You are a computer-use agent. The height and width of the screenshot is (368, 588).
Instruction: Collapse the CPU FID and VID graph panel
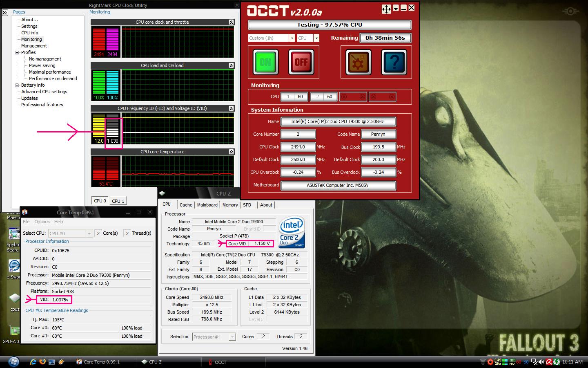click(231, 108)
